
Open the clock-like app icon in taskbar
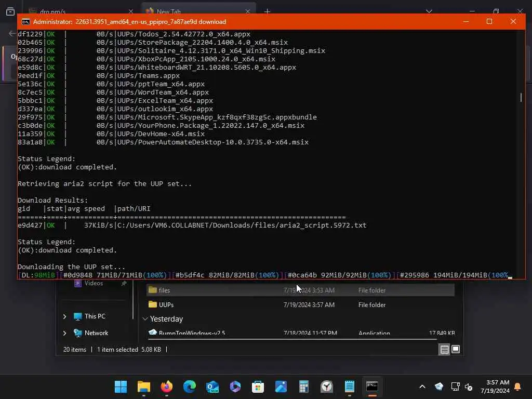coord(327,387)
